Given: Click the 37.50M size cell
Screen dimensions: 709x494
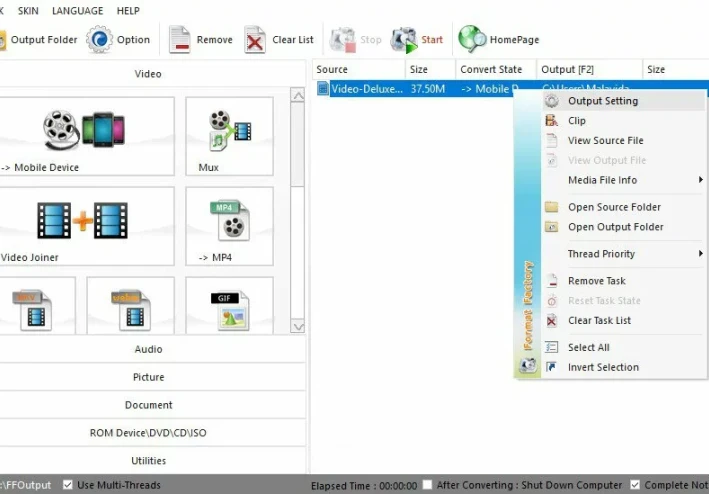Looking at the screenshot, I should click(427, 89).
